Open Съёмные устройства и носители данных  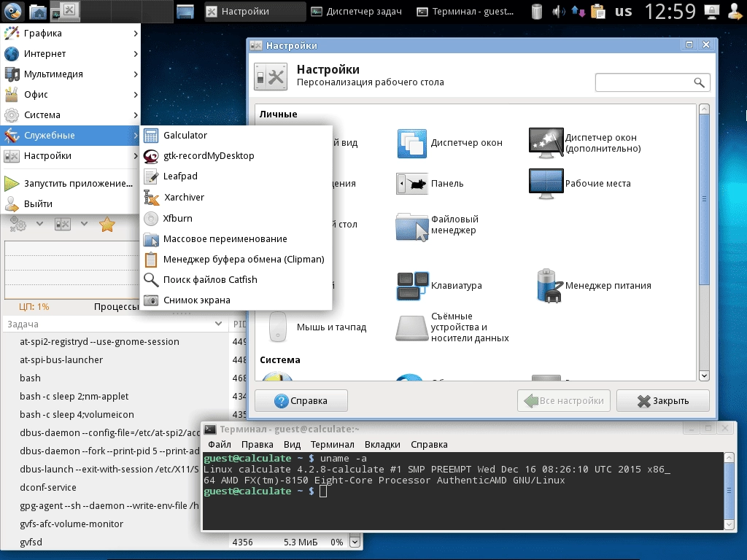tap(452, 327)
